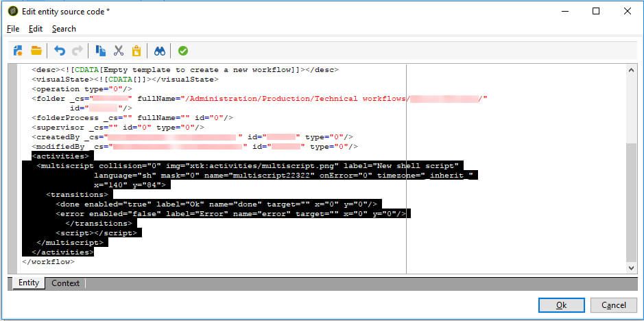Validate XML with the green check icon
Screen dimensions: 644x321
tap(182, 51)
